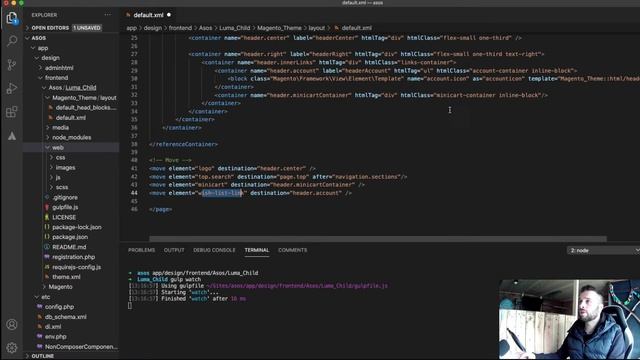This screenshot has height=360, width=640.
Task: Expand the adminhtml folder
Action: [40, 68]
